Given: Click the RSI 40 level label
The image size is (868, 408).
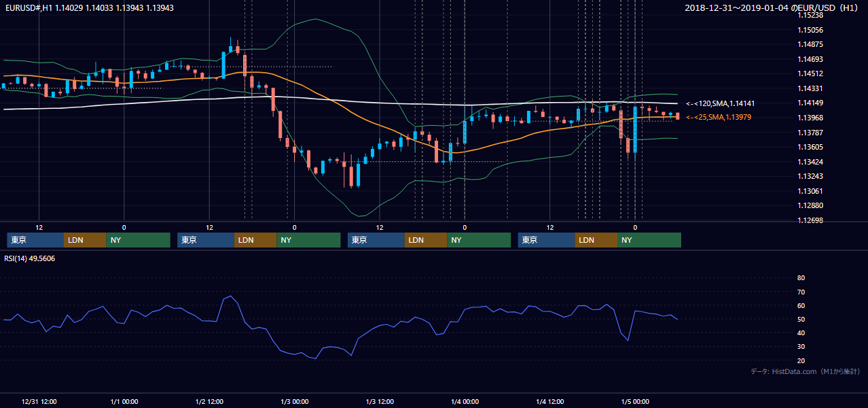Looking at the screenshot, I should pyautogui.click(x=801, y=333).
